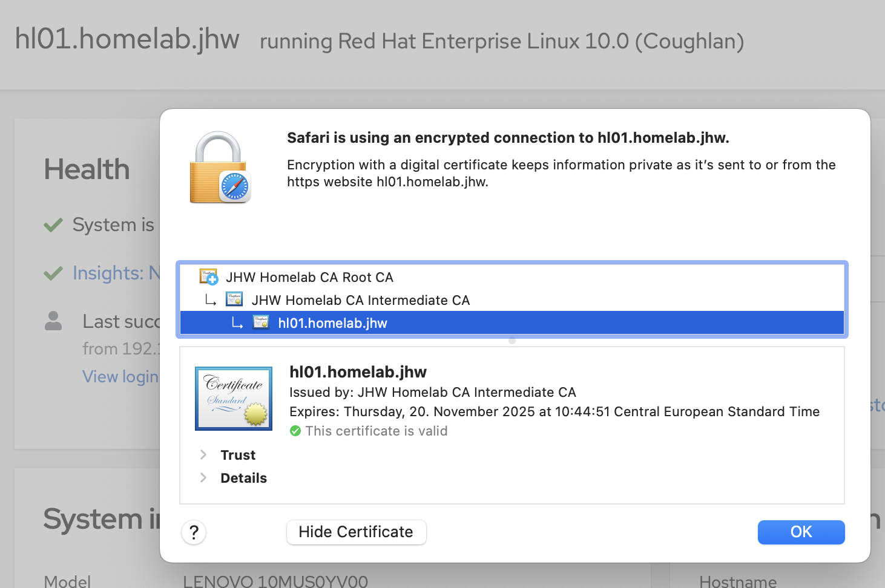The width and height of the screenshot is (885, 588).
Task: Expand the Trust section chevron
Action: click(x=203, y=455)
